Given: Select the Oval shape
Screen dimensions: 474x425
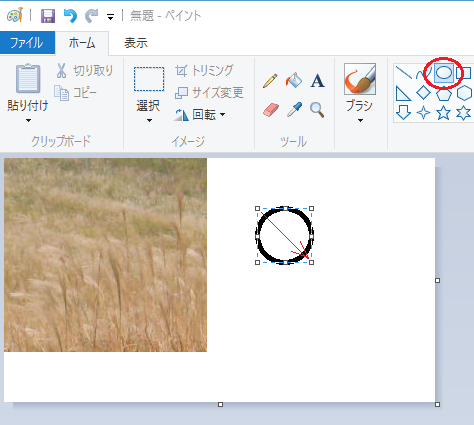Looking at the screenshot, I should (444, 73).
